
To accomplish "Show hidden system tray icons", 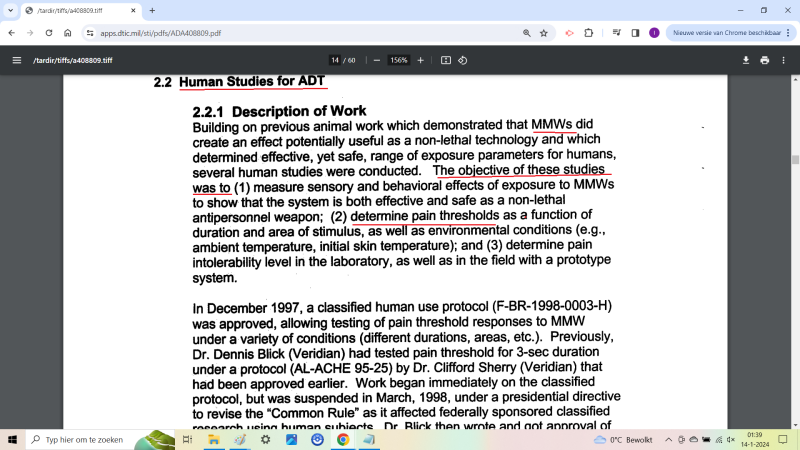I will 668,440.
